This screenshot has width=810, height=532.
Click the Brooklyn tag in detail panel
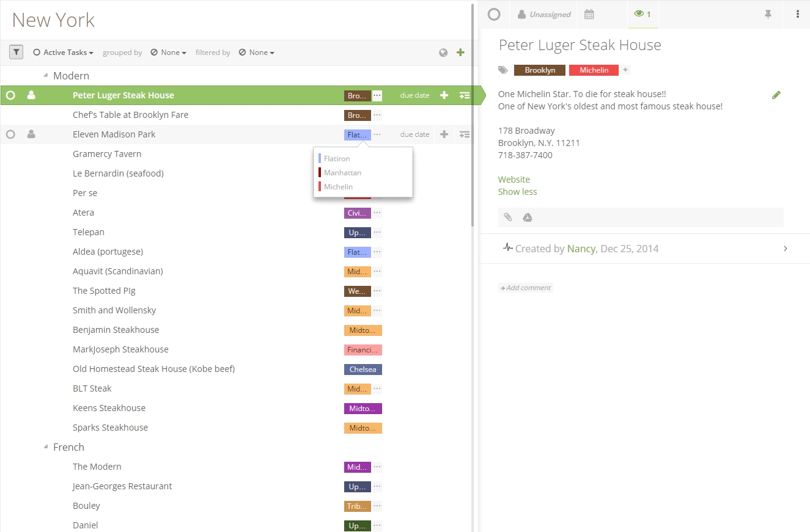pyautogui.click(x=540, y=70)
